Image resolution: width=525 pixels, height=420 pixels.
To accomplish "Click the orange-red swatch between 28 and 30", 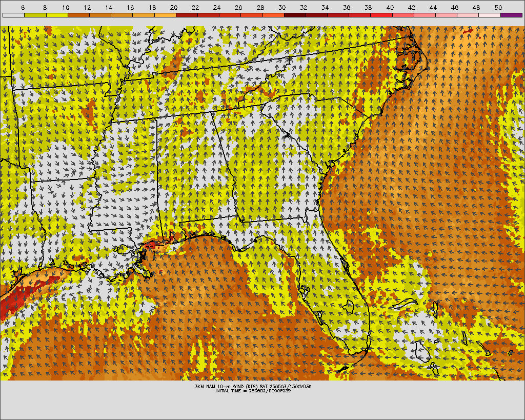I will 273,15.
